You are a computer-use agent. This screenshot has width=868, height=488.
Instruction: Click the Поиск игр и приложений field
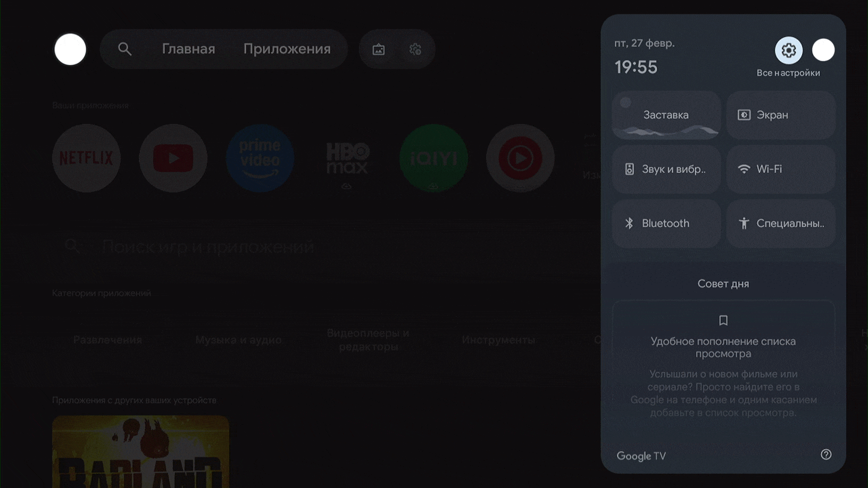(x=207, y=247)
